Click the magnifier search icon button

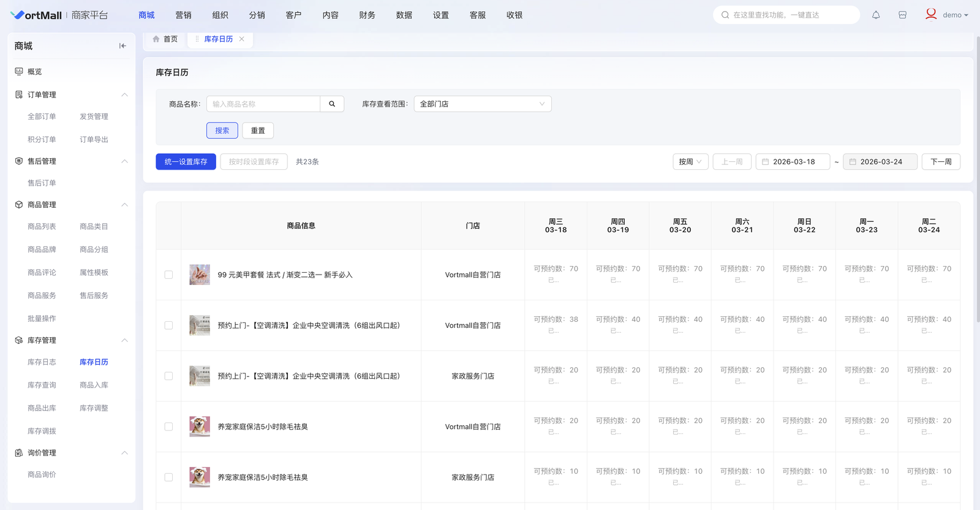(332, 104)
